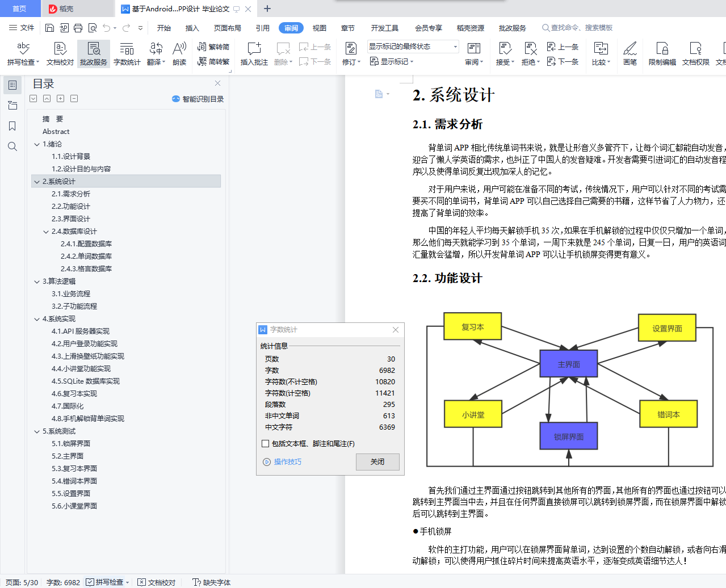Viewport: 726px width, 588px height.
Task: Click the save icon in quick toolbar
Action: (49, 28)
